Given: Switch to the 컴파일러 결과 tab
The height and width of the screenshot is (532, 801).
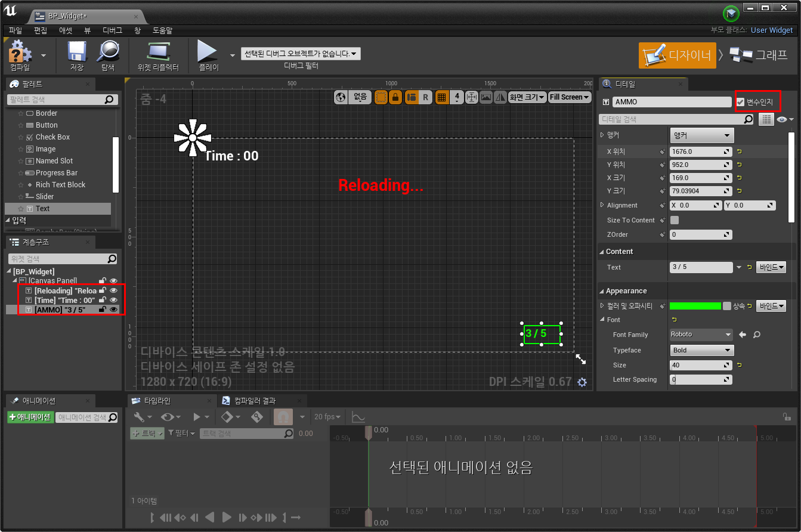Looking at the screenshot, I should coord(255,400).
